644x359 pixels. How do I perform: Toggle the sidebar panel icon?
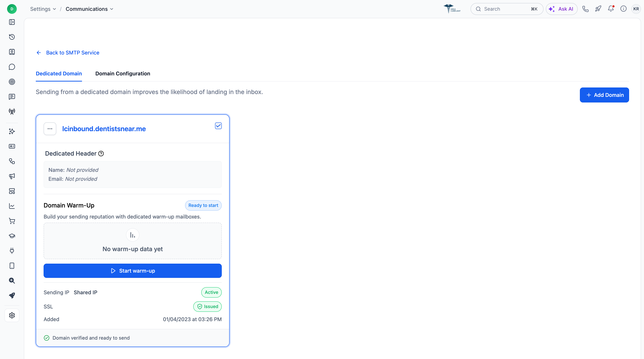click(12, 22)
